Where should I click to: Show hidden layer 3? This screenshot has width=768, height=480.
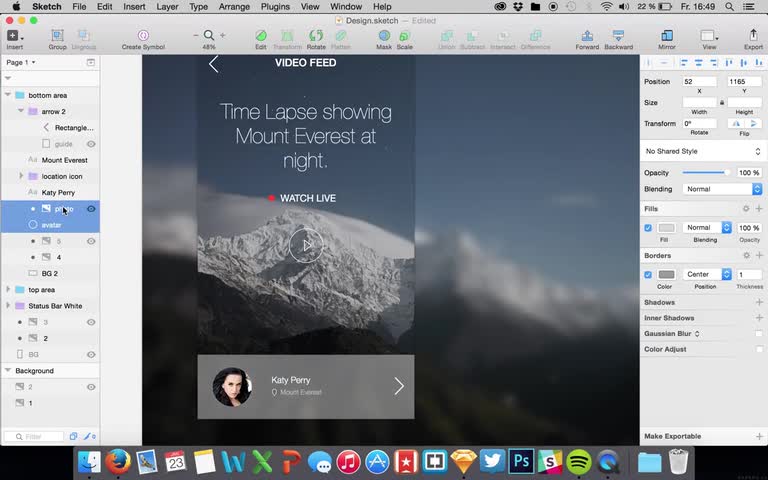(x=91, y=322)
